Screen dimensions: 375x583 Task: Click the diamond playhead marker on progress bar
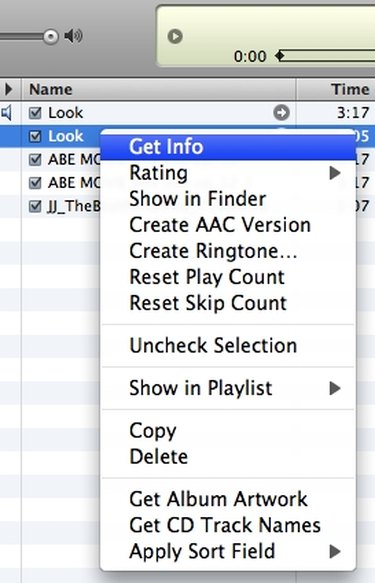[280, 56]
